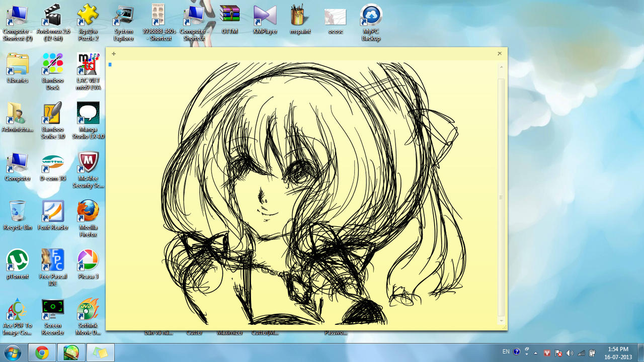Select the MyPC Backup icon

[x=371, y=23]
